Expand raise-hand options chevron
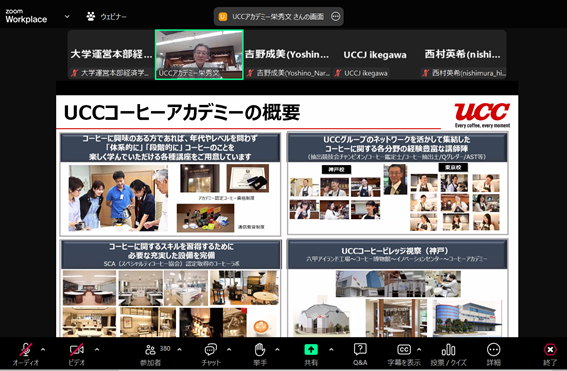 coord(277,350)
